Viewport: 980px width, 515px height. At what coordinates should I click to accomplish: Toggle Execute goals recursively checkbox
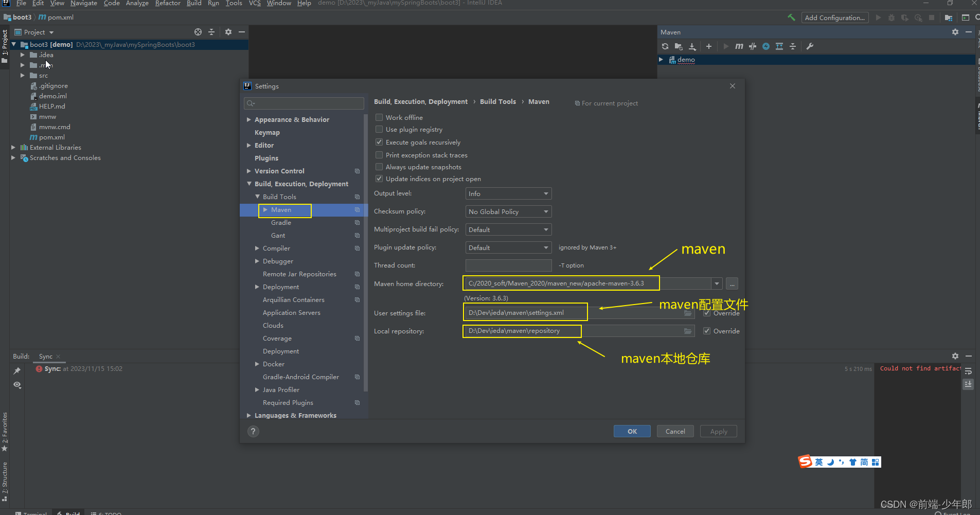pyautogui.click(x=379, y=142)
